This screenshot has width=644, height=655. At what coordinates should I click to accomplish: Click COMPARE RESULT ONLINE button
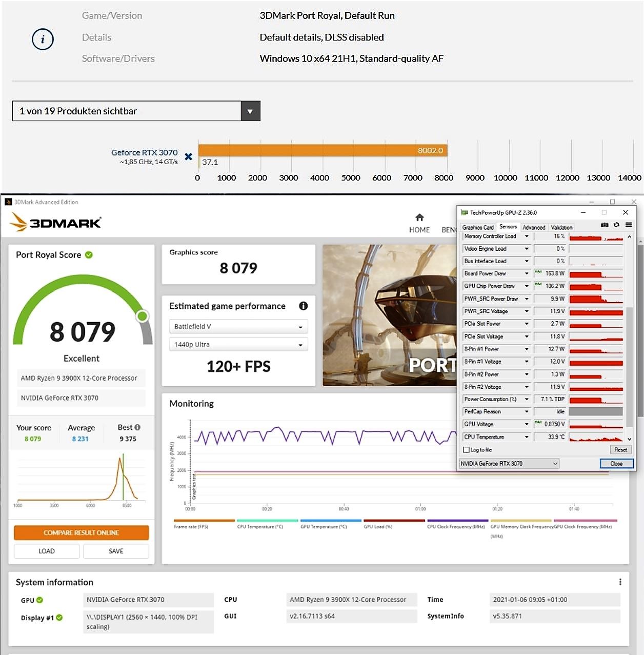[82, 532]
